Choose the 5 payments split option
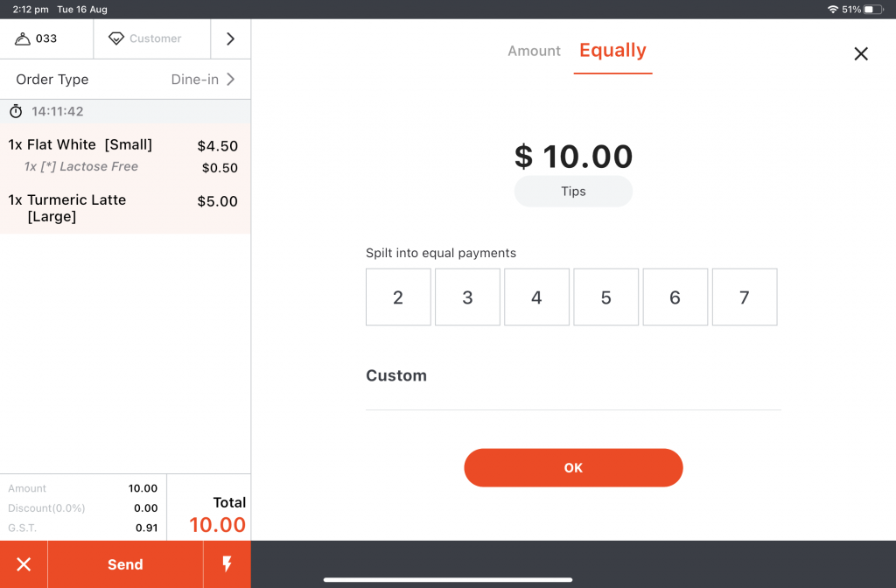 [x=605, y=297]
